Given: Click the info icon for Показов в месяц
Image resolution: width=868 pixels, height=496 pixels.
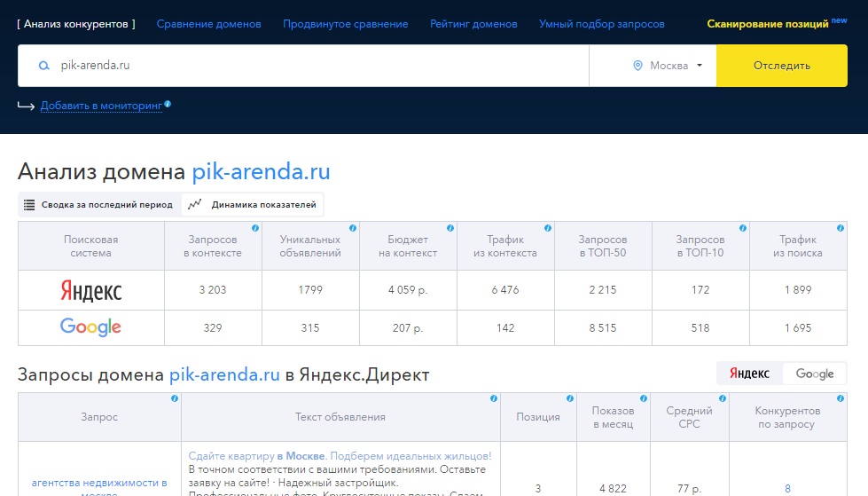Looking at the screenshot, I should [x=644, y=398].
